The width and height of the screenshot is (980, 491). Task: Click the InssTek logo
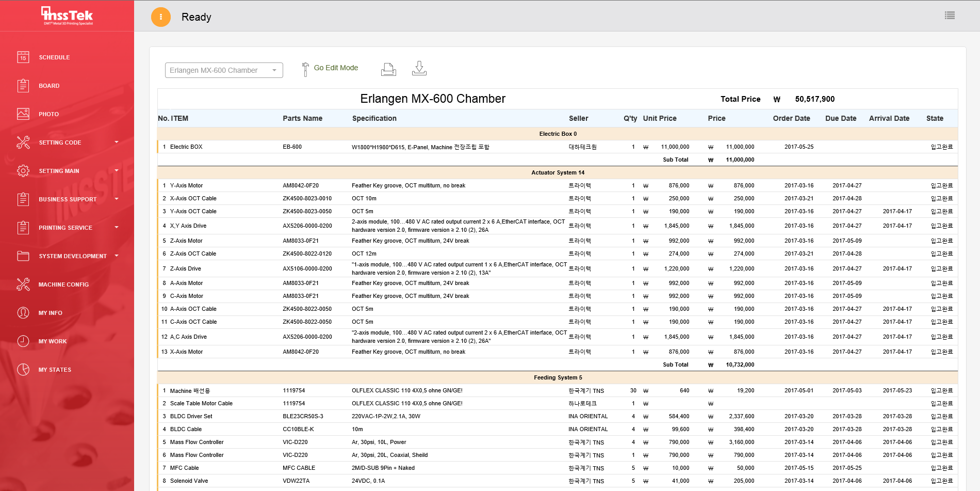[x=67, y=15]
